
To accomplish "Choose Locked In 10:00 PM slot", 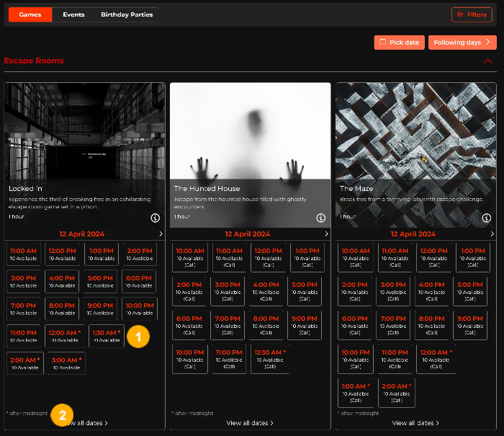I will 140,309.
